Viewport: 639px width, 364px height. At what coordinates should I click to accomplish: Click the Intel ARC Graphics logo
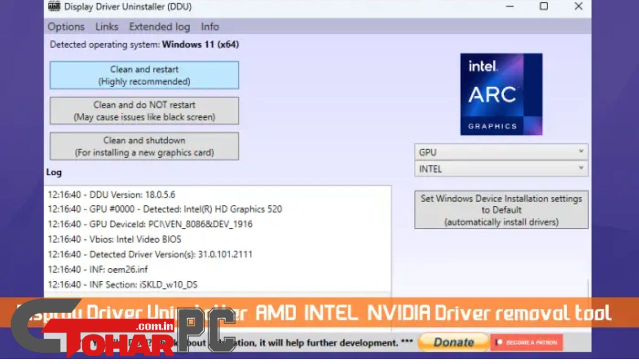[501, 94]
